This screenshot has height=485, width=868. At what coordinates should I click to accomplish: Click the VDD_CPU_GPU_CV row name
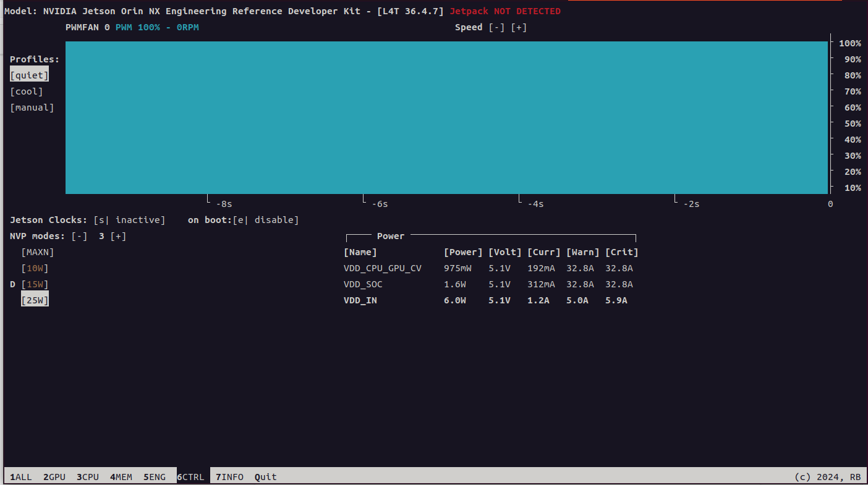[x=383, y=268]
